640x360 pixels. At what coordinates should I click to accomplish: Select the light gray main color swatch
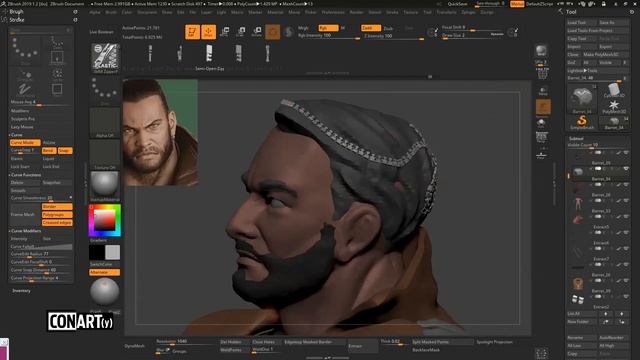(x=113, y=253)
